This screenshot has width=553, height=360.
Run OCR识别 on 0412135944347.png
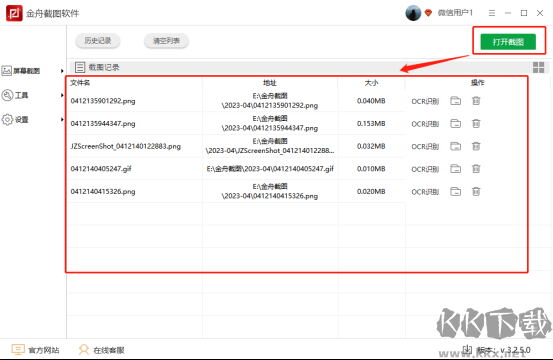click(425, 124)
